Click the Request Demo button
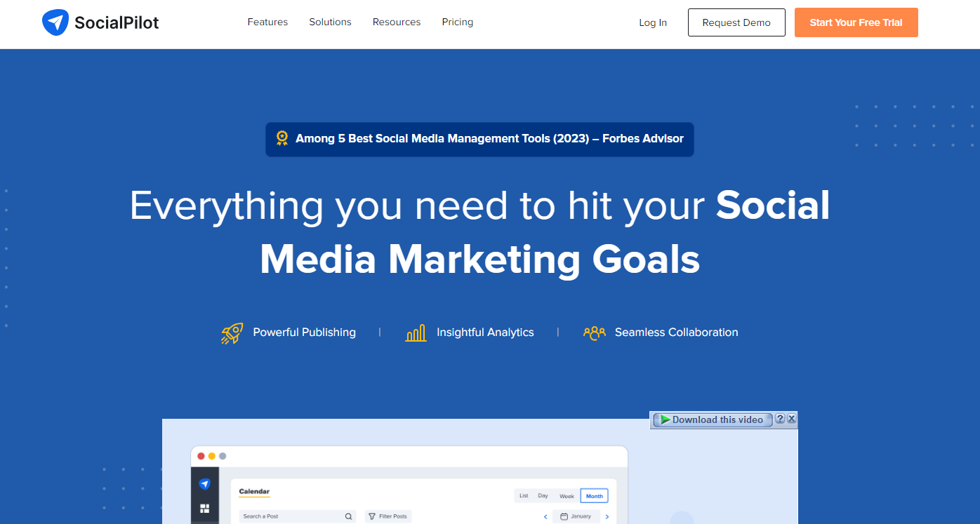 coord(736,22)
